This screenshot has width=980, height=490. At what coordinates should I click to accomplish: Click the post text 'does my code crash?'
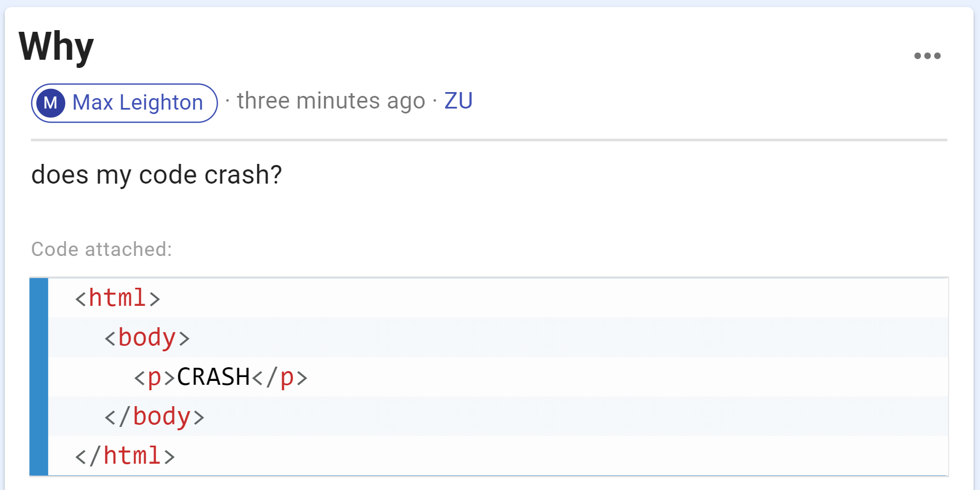[x=156, y=175]
